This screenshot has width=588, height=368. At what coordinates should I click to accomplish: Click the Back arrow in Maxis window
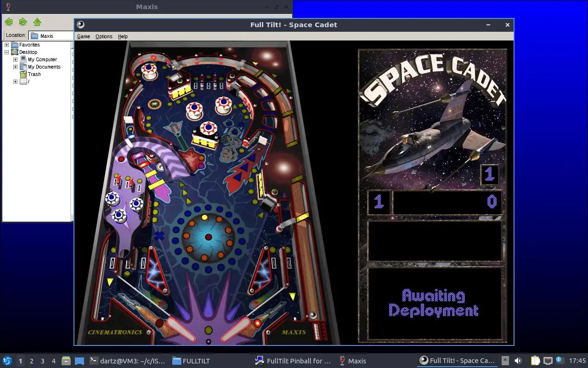tap(9, 22)
